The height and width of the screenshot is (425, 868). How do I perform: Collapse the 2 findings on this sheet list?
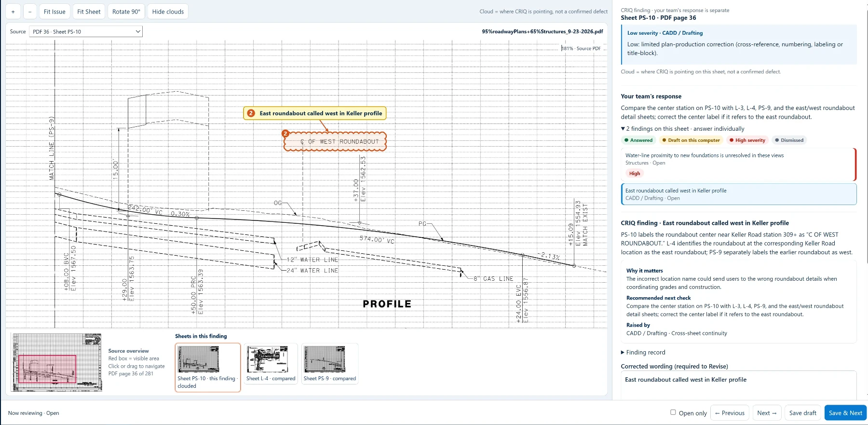[x=682, y=129]
